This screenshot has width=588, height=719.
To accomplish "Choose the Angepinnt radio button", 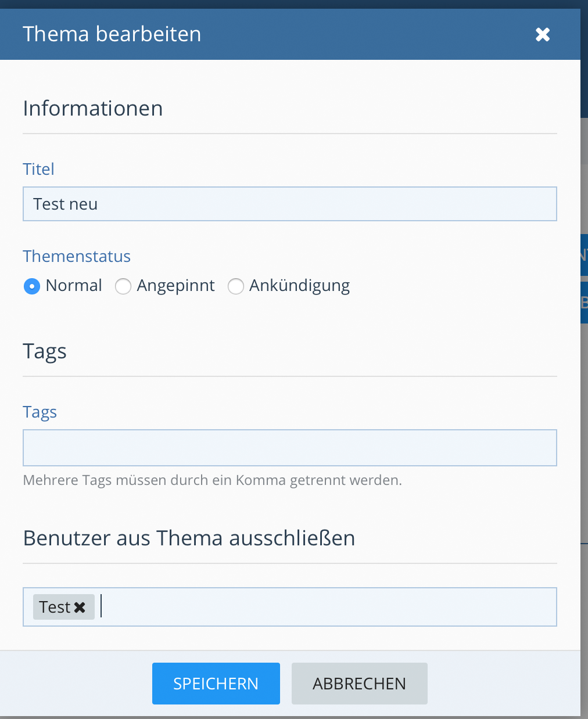I will coord(123,286).
